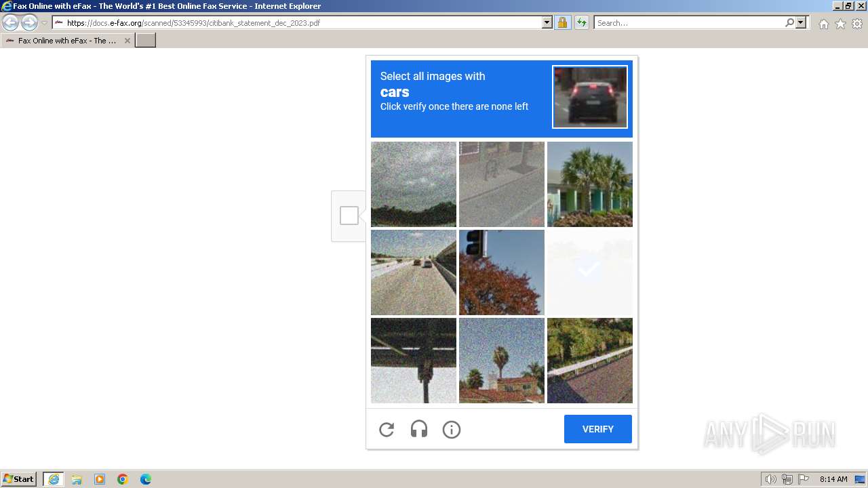Screen dimensions: 868x488
Task: Open a new blank tab
Action: 146,41
